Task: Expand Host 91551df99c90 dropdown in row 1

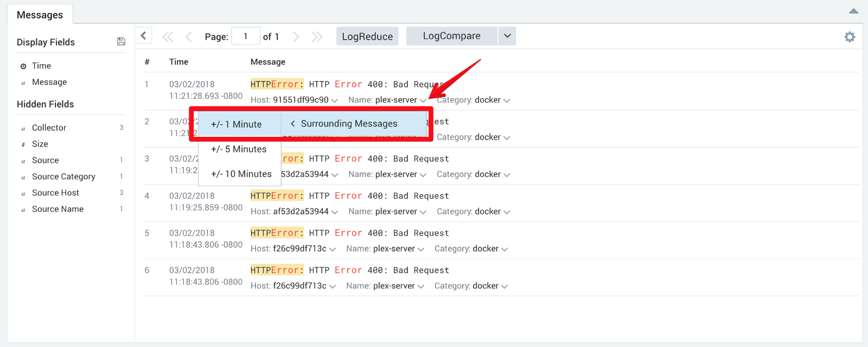Action: pos(335,100)
